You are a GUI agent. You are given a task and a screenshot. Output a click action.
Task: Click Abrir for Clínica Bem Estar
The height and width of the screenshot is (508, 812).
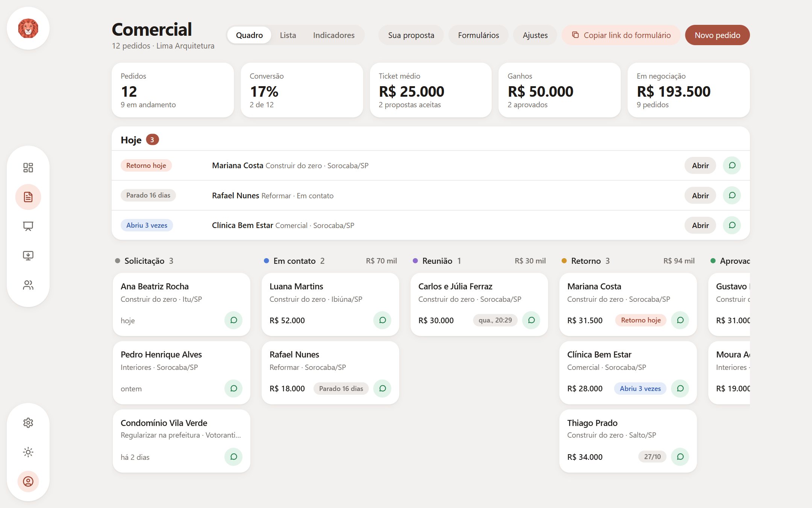point(700,225)
